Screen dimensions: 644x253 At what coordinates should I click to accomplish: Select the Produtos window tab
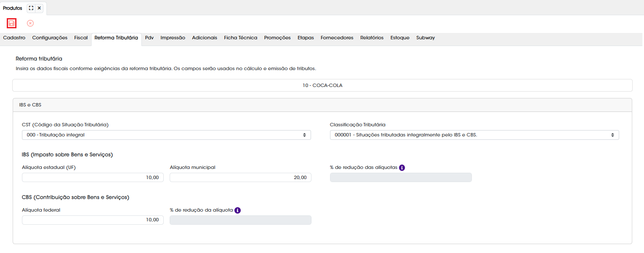[13, 8]
